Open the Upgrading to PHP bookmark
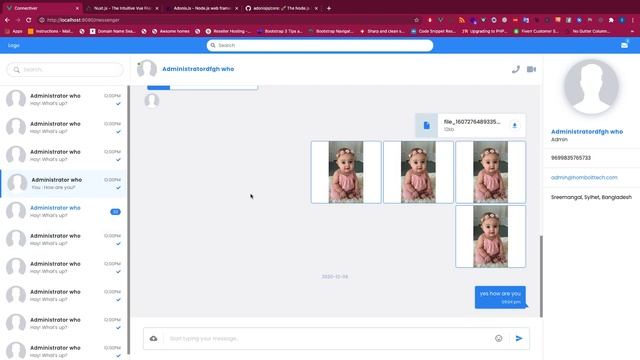The image size is (640, 360). click(484, 31)
